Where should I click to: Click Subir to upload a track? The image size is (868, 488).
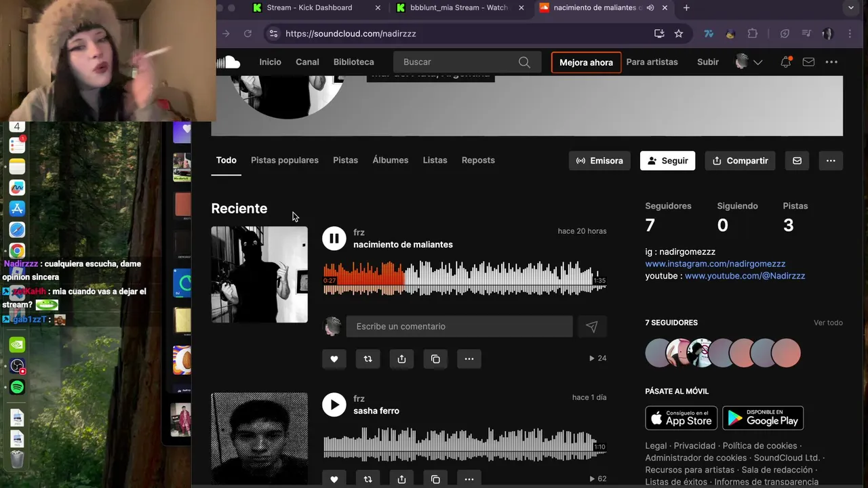pos(708,62)
